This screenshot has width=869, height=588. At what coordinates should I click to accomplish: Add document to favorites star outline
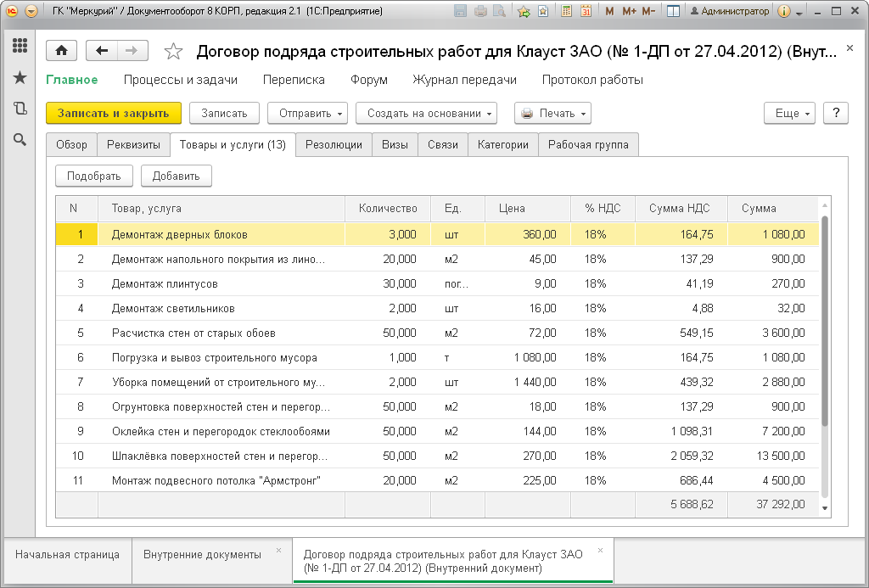[173, 52]
